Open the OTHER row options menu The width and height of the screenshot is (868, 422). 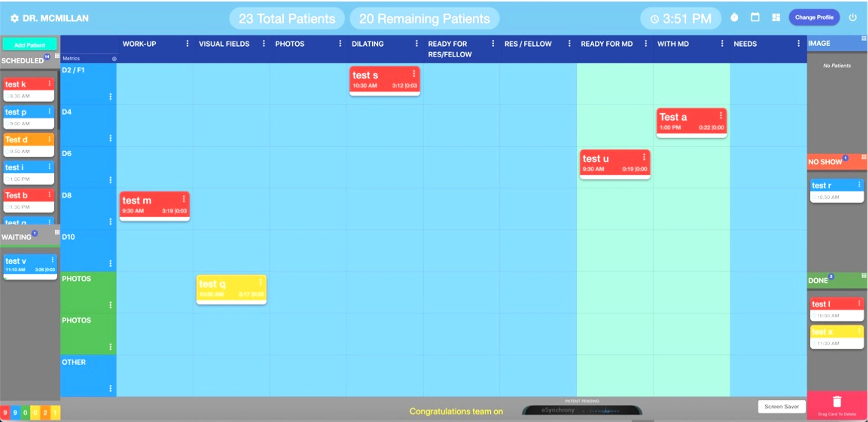click(x=111, y=388)
